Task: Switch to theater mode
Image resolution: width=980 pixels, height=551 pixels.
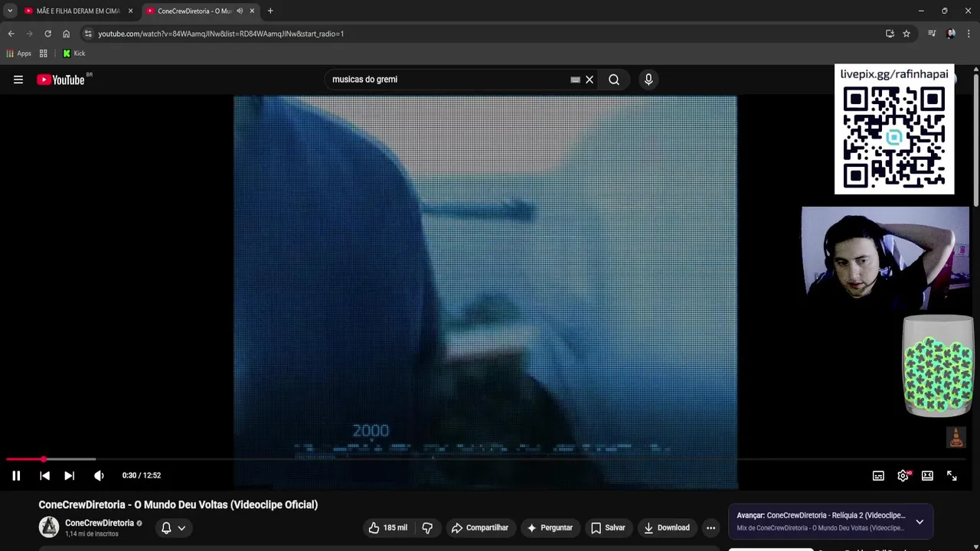Action: click(927, 475)
